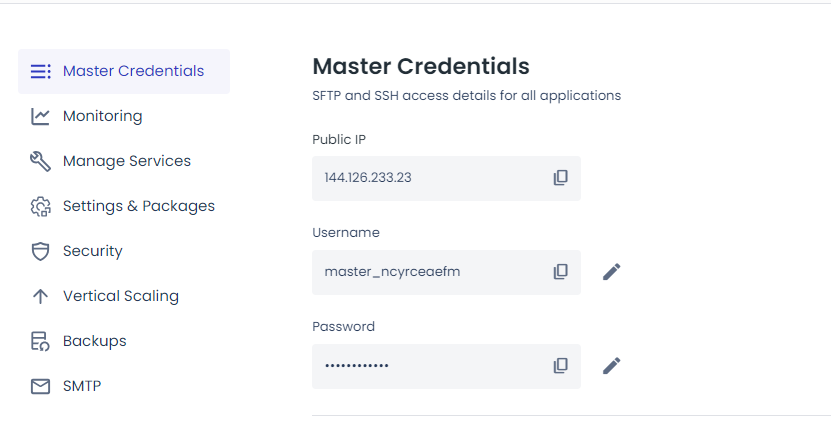Click the Settings & Packages gear icon
The height and width of the screenshot is (439, 831).
pyautogui.click(x=40, y=206)
